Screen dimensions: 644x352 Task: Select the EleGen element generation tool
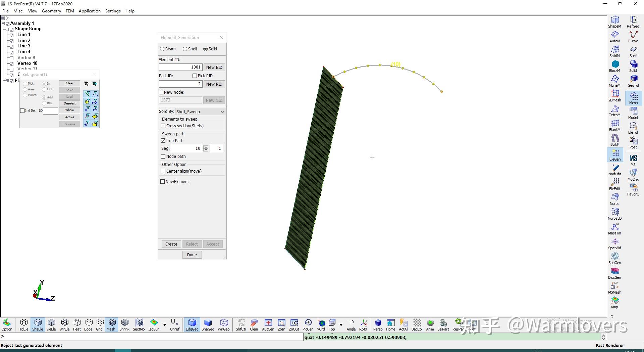[615, 155]
